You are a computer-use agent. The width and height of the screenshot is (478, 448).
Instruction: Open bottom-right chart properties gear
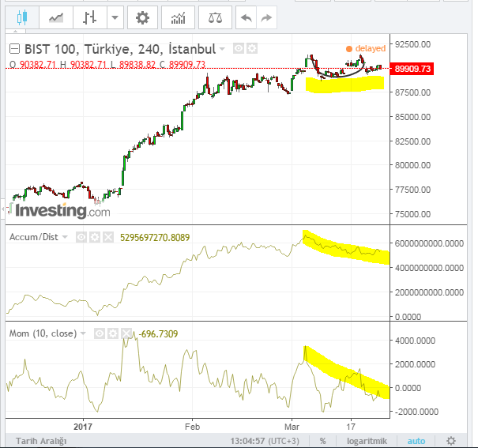pyautogui.click(x=451, y=441)
